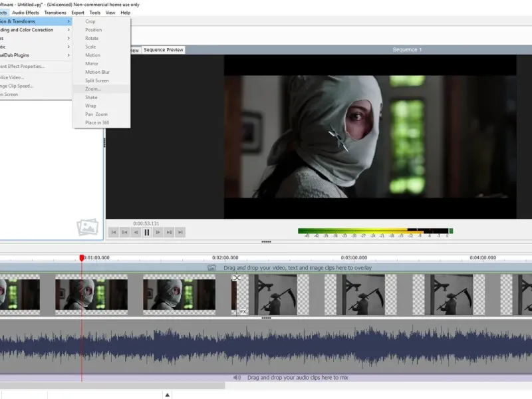The width and height of the screenshot is (532, 399).
Task: Open Current Effect Properties... menu entry
Action: (36, 66)
